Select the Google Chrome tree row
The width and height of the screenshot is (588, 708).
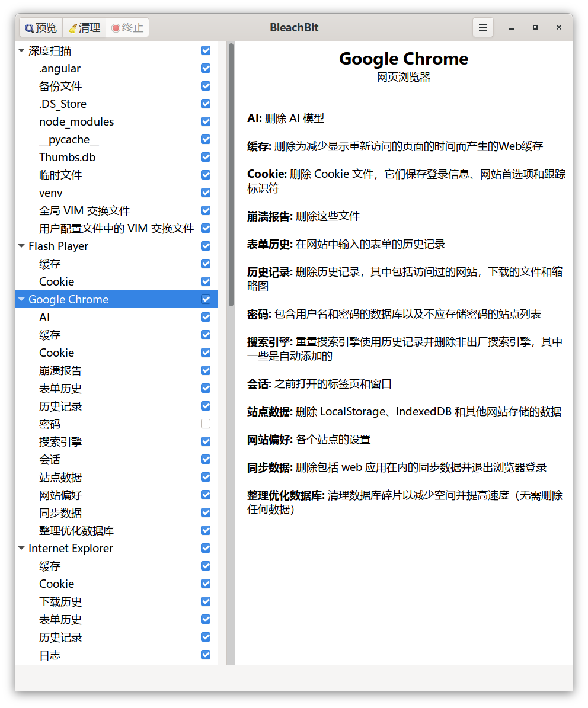pos(117,299)
